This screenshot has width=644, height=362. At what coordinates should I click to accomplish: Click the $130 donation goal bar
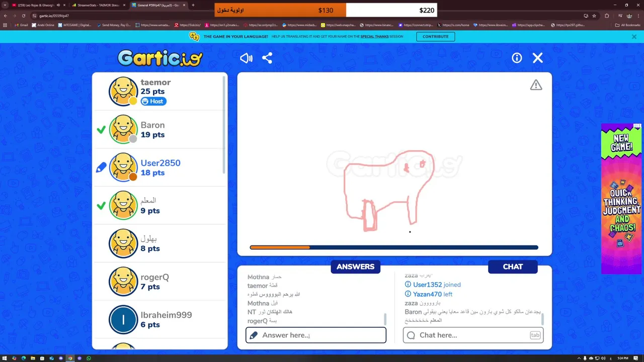point(280,10)
